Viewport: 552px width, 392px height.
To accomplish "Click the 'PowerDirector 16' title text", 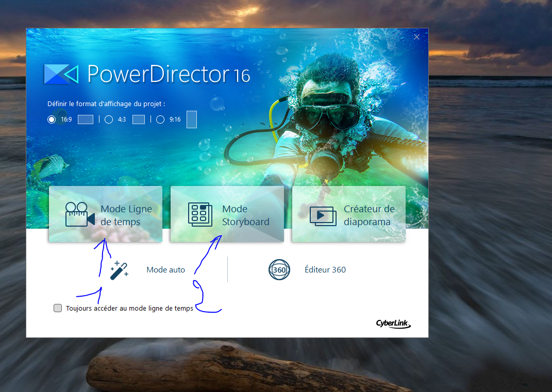I will (169, 74).
